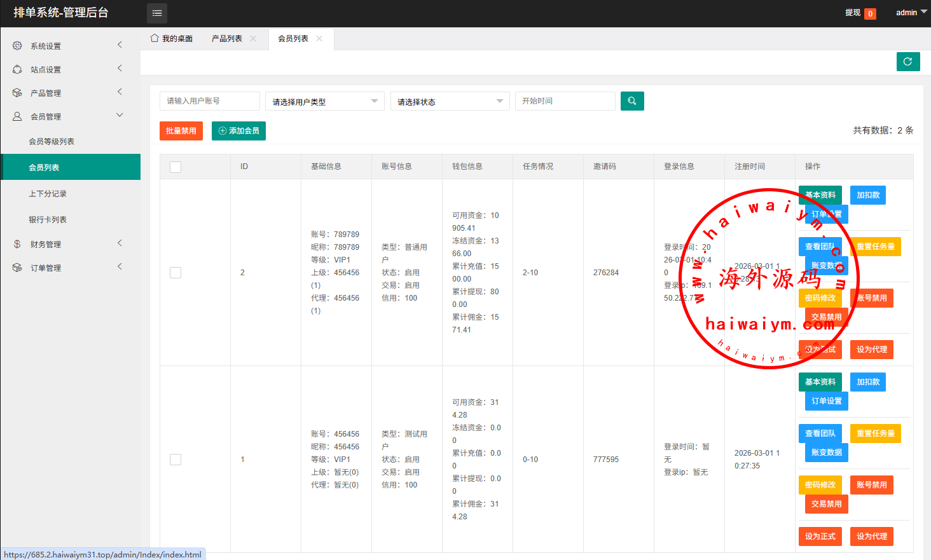This screenshot has height=560, width=931.
Task: Switch to the 产品列表 tab
Action: pyautogui.click(x=227, y=39)
